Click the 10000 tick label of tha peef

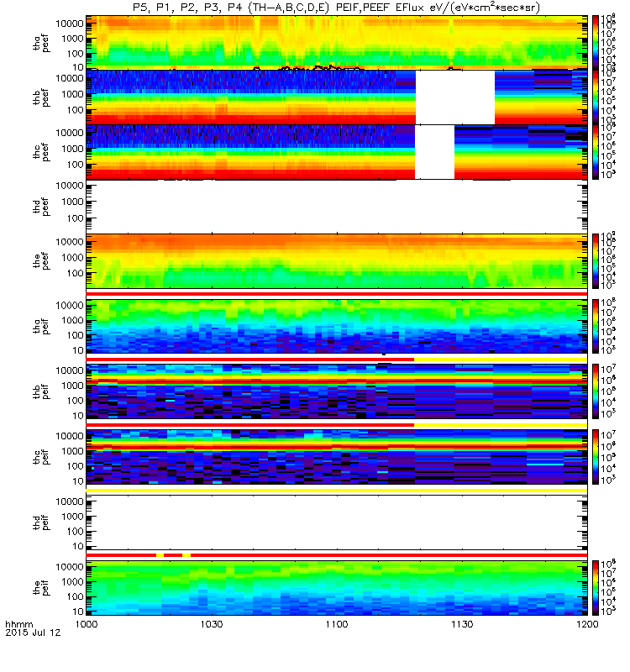[x=70, y=24]
